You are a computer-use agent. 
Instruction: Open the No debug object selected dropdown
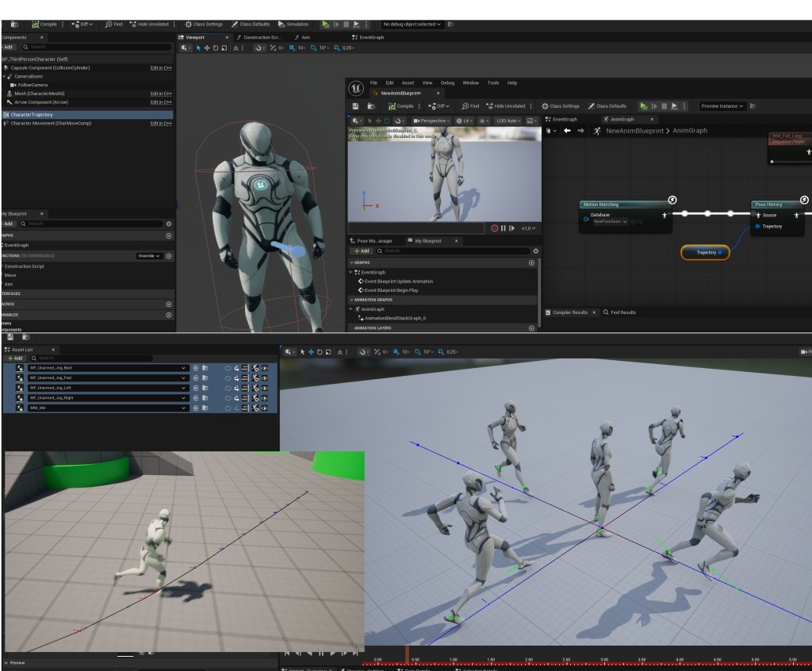412,24
